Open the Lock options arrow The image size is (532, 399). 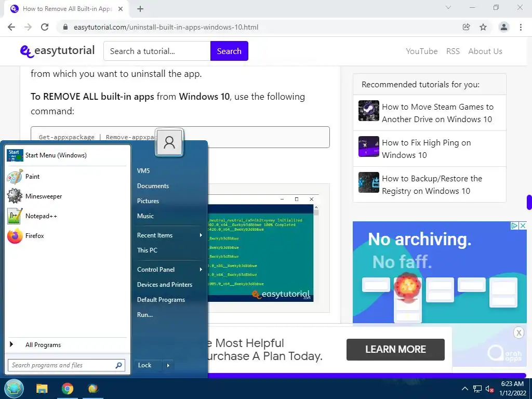(168, 365)
